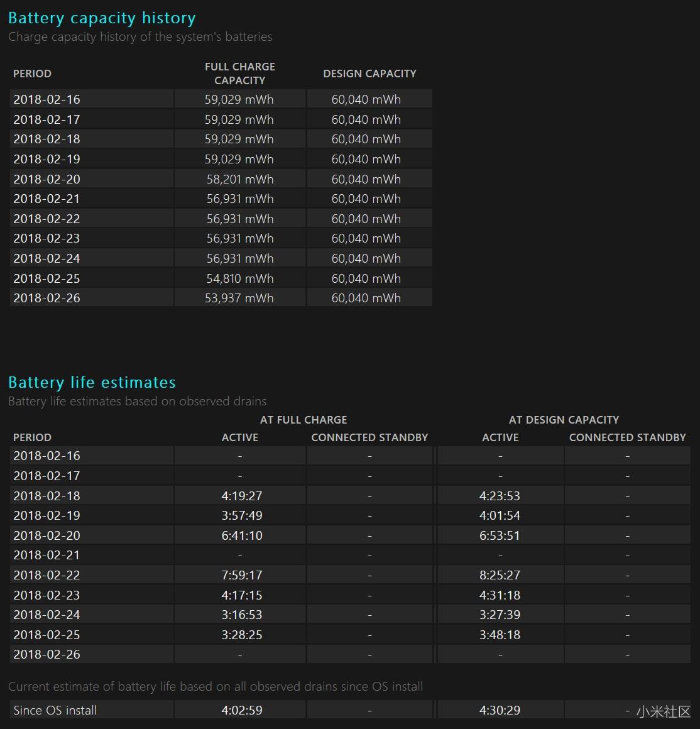Image resolution: width=700 pixels, height=729 pixels.
Task: Select the AT FULL CHARGE group header
Action: [x=304, y=420]
